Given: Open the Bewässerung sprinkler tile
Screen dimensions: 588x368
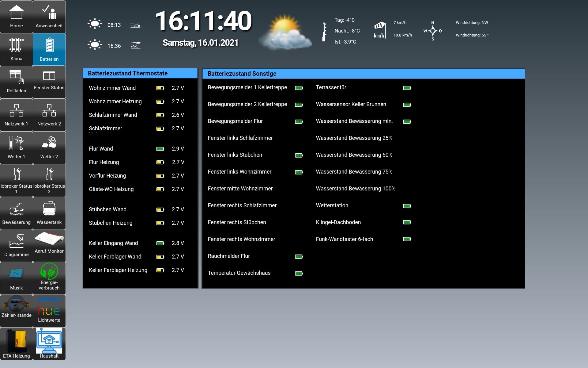Looking at the screenshot, I should 16,213.
